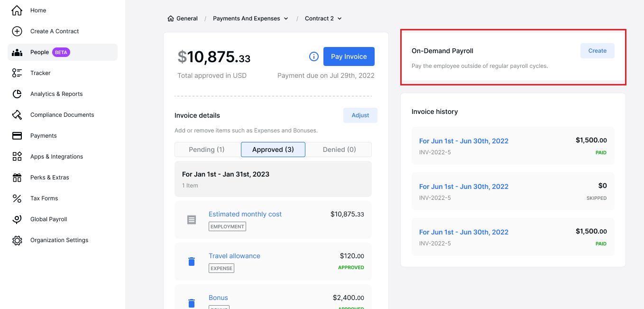Image resolution: width=644 pixels, height=309 pixels.
Task: Click the Payments card icon in sidebar
Action: (17, 135)
